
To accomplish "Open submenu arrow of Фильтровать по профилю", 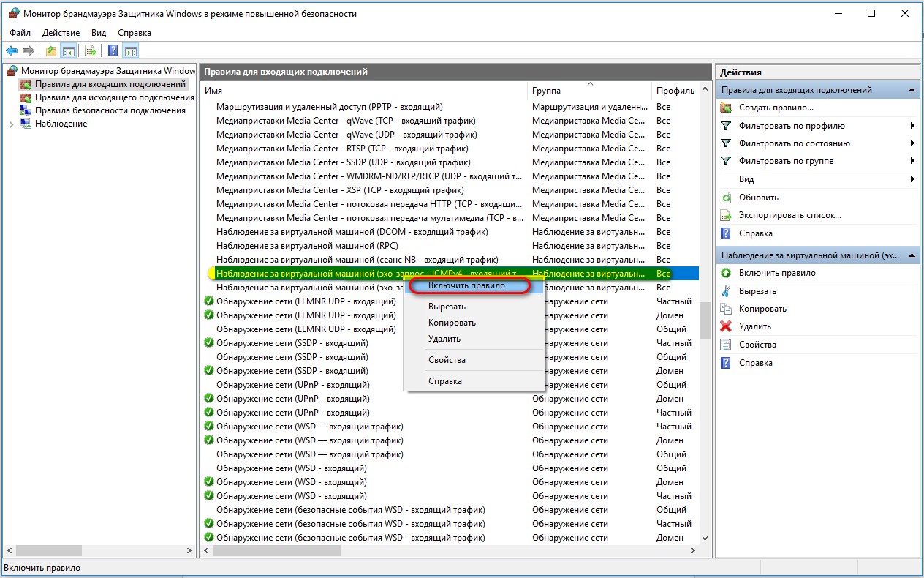I will [x=913, y=125].
